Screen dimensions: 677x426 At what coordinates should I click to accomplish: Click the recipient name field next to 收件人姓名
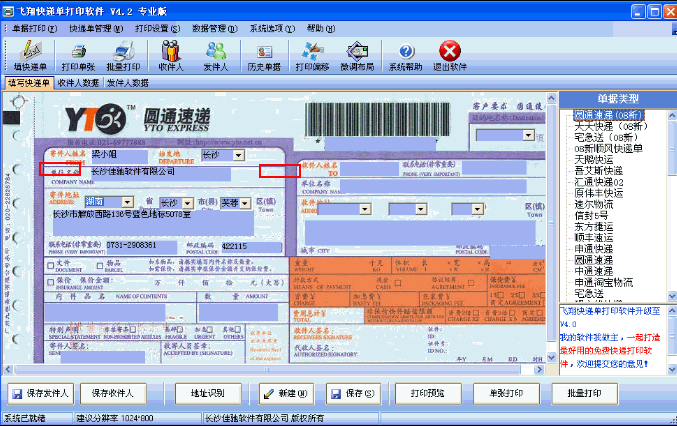coord(369,169)
